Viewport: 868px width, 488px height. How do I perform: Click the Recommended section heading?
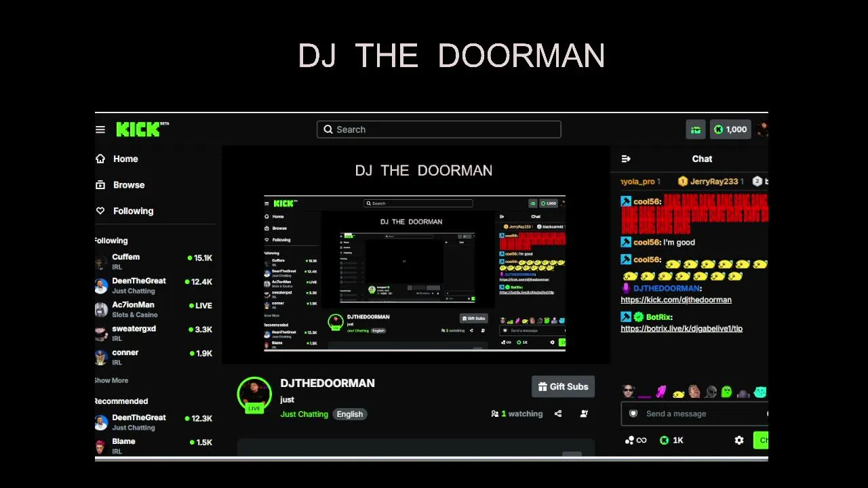pos(121,401)
